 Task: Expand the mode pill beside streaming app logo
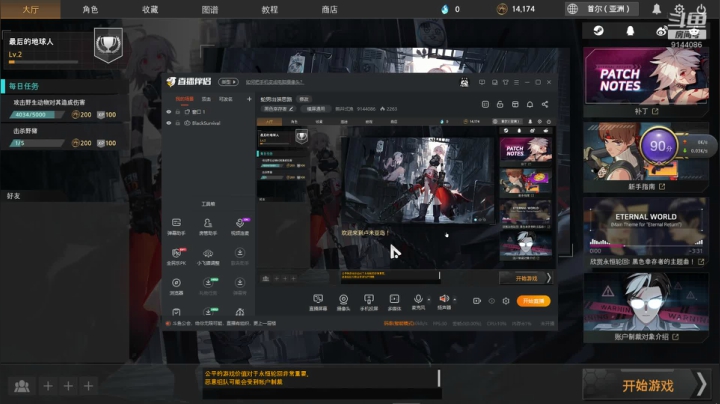pos(228,82)
